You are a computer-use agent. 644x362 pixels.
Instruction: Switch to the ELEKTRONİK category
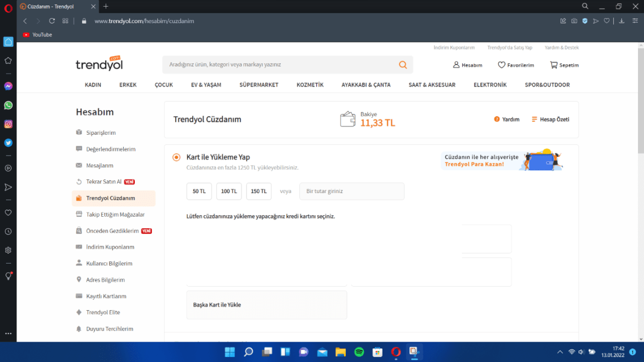point(490,85)
